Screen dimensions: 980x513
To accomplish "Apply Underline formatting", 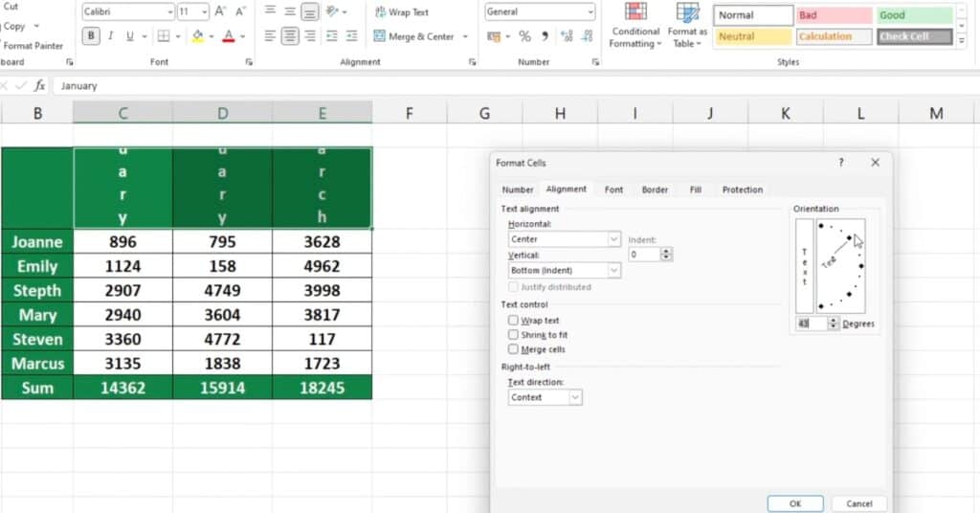I will [x=129, y=36].
